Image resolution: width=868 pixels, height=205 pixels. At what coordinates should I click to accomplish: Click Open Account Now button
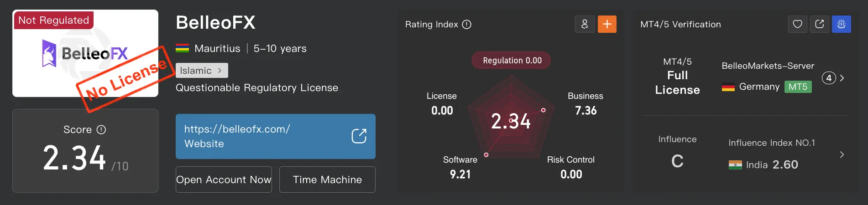[x=224, y=179]
